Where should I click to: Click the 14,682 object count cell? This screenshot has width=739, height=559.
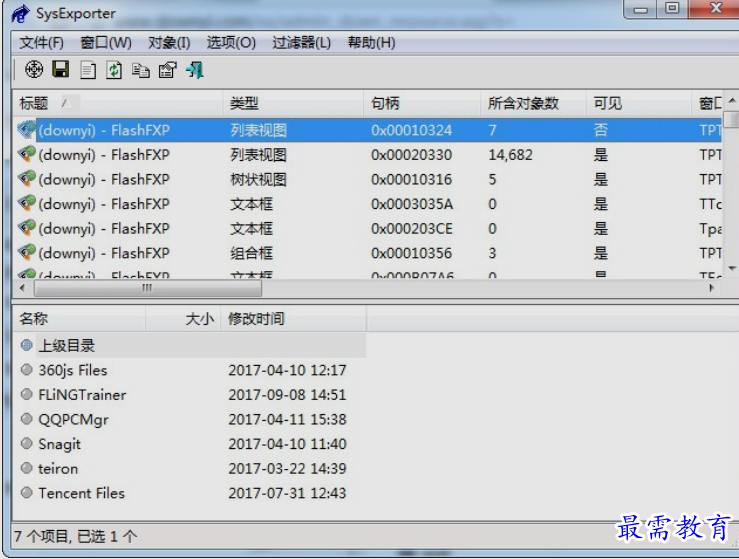point(510,155)
